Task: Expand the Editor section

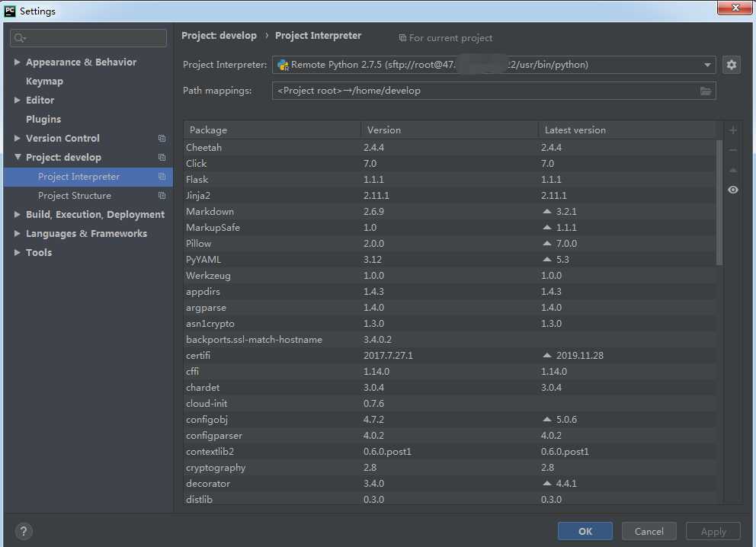Action: (x=18, y=101)
